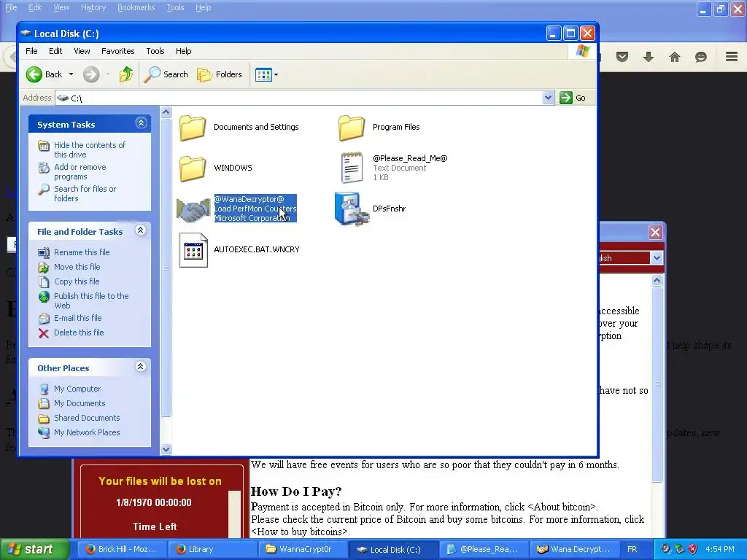Click Search for files or folders
Viewport: 747px width, 560px height.
(85, 193)
